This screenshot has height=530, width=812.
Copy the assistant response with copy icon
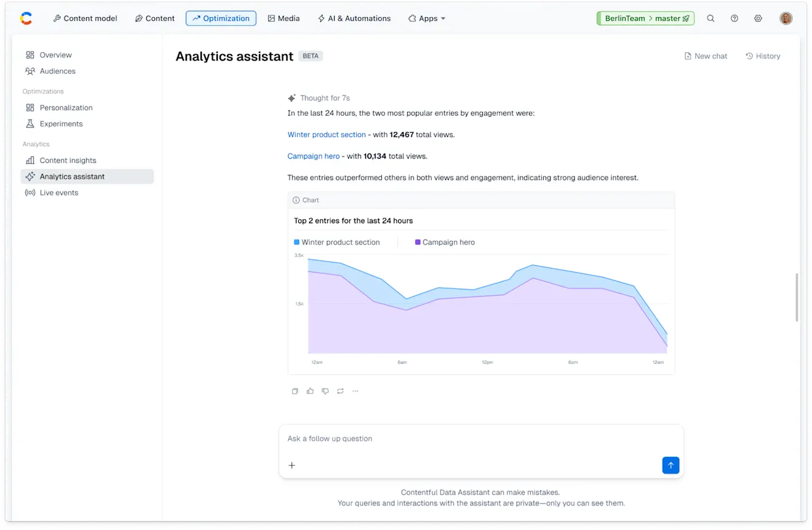(x=295, y=391)
